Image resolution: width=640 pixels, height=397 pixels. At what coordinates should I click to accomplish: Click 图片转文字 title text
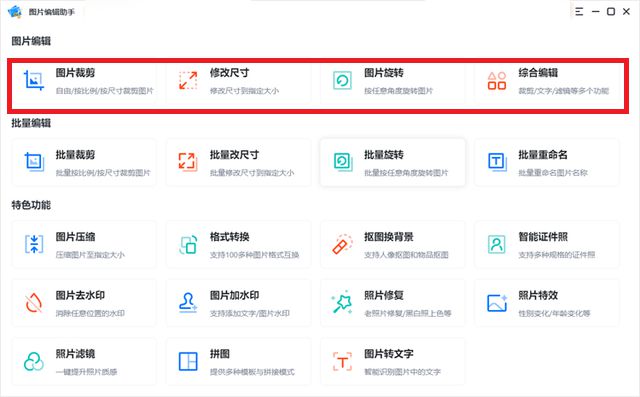(389, 354)
